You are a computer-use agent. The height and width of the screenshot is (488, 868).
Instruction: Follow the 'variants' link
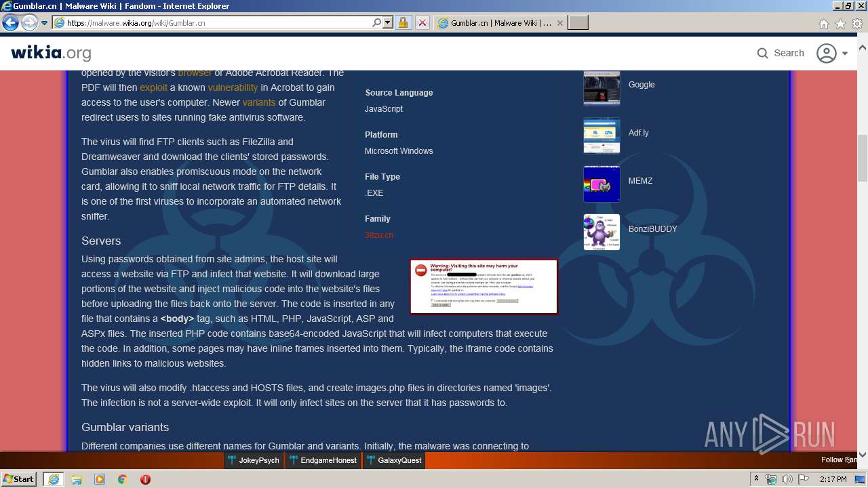pos(259,102)
